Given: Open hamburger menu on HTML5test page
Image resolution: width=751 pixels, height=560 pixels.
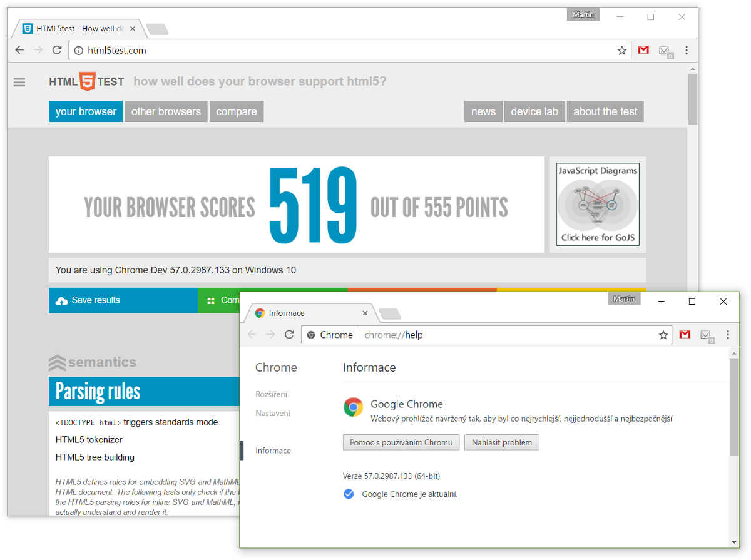Looking at the screenshot, I should [19, 82].
